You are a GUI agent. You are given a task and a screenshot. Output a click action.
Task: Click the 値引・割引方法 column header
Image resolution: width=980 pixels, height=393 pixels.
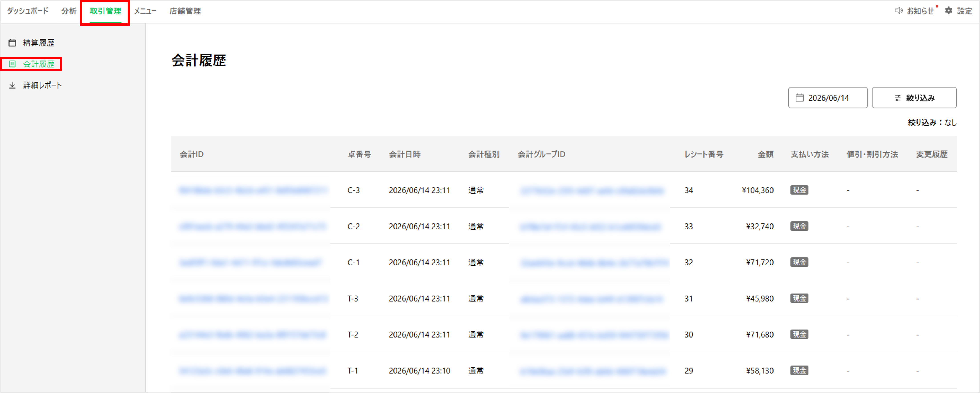click(872, 154)
